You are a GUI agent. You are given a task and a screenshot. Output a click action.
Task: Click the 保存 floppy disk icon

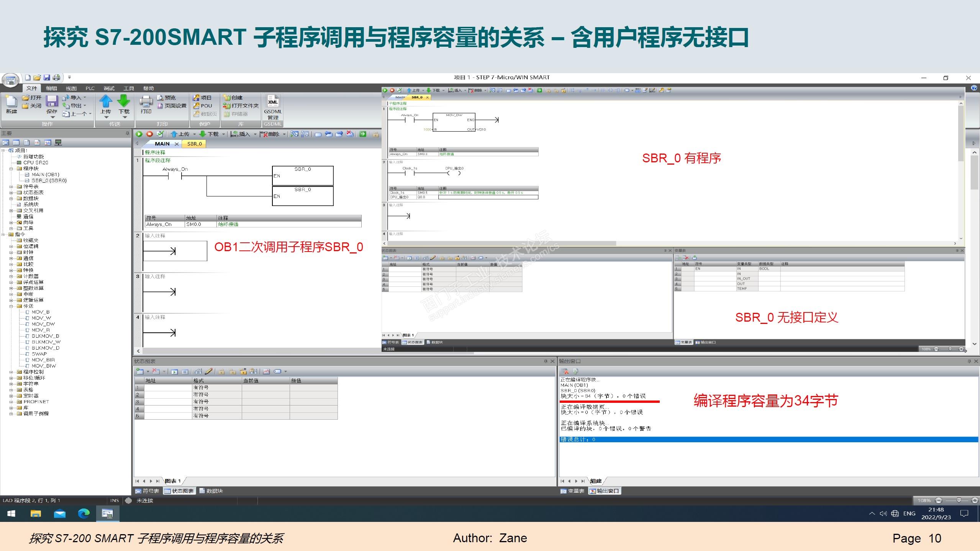point(52,101)
